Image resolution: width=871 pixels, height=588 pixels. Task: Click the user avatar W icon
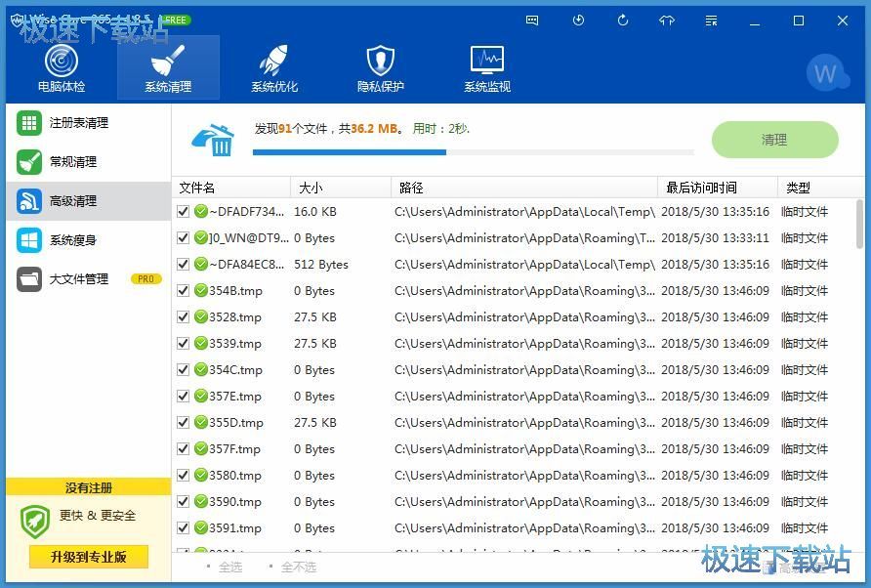(x=827, y=72)
